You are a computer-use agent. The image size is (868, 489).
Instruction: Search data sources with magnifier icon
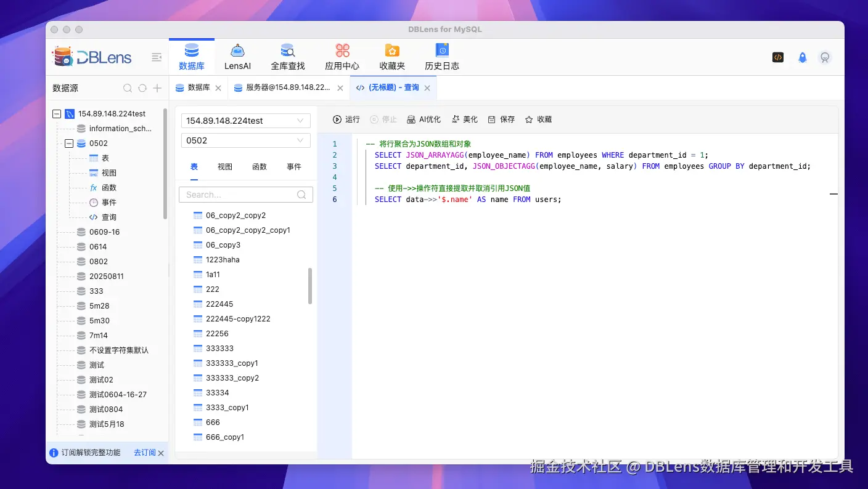click(128, 88)
